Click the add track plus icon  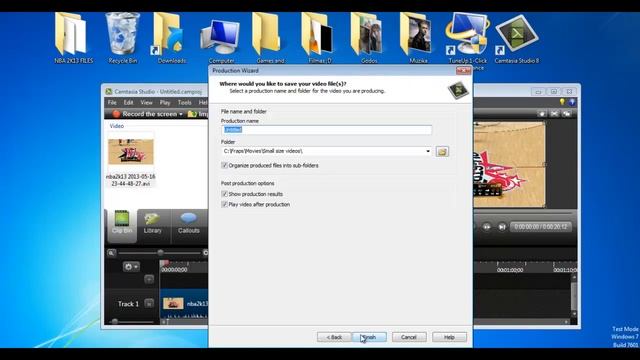tap(149, 279)
